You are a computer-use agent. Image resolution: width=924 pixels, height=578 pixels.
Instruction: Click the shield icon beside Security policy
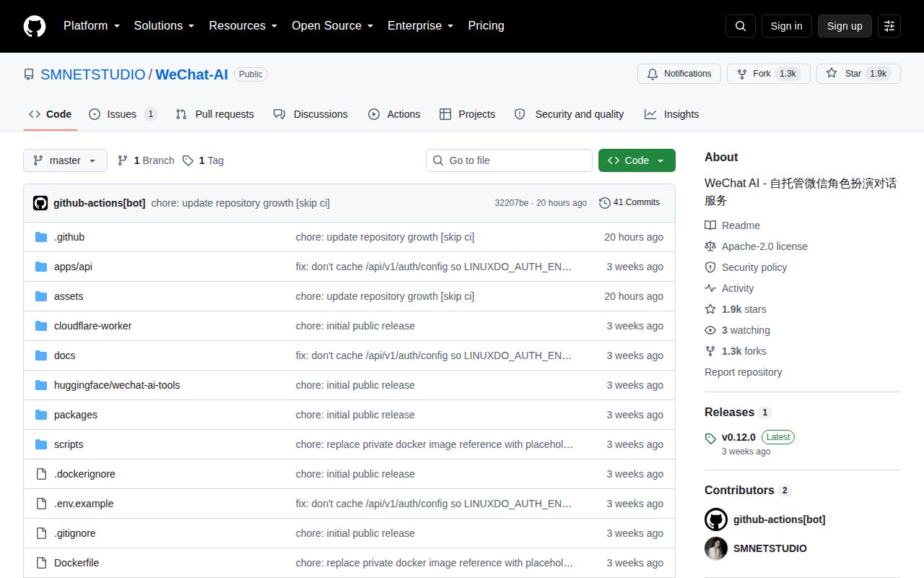[710, 267]
